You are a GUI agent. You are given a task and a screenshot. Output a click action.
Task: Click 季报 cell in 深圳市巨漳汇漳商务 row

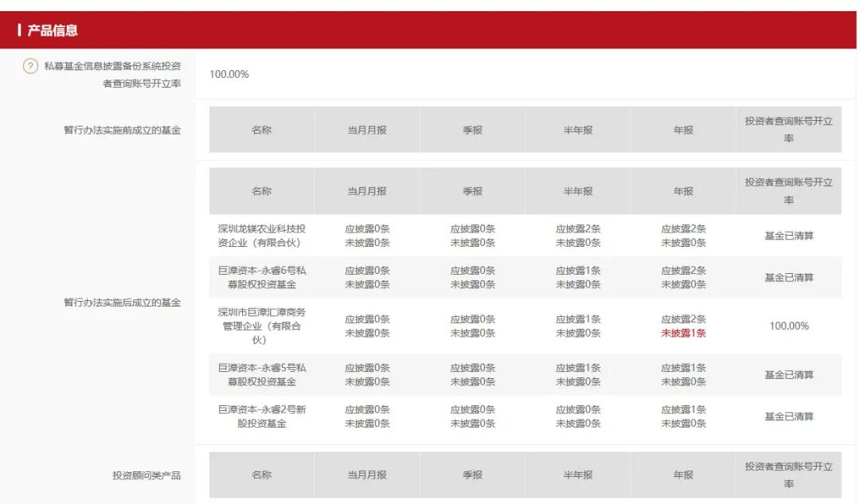click(x=472, y=326)
